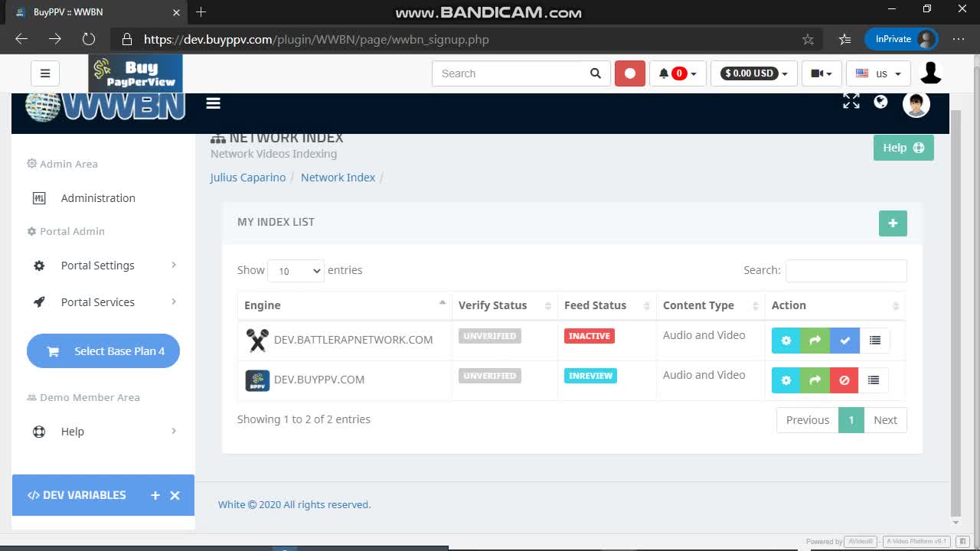Click the search magnifier icon

click(x=595, y=73)
